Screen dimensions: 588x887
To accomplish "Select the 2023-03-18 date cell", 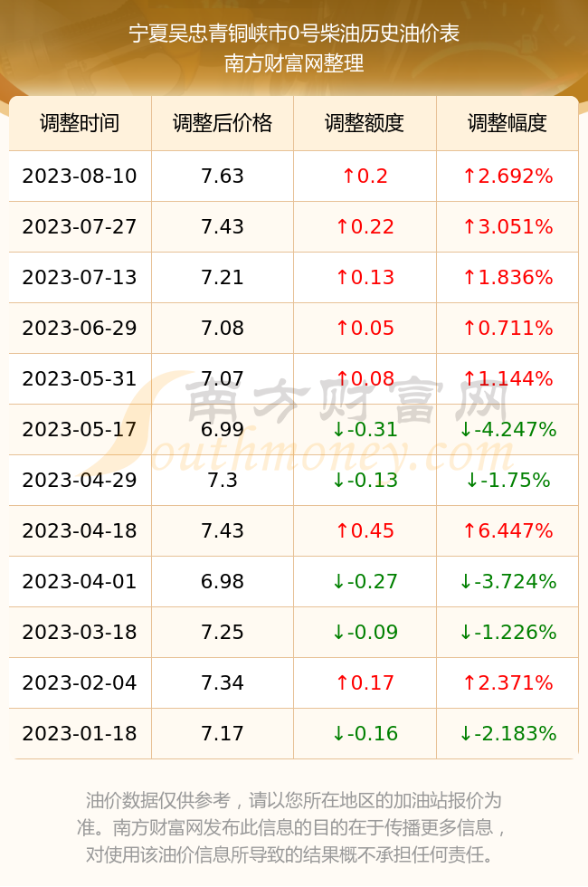I will pyautogui.click(x=80, y=632).
